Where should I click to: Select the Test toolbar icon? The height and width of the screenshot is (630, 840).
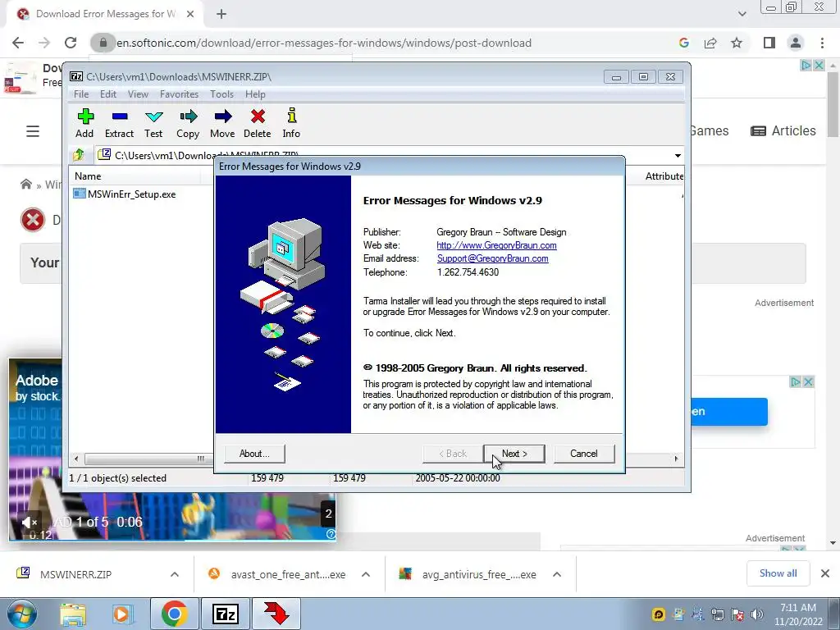click(x=153, y=123)
